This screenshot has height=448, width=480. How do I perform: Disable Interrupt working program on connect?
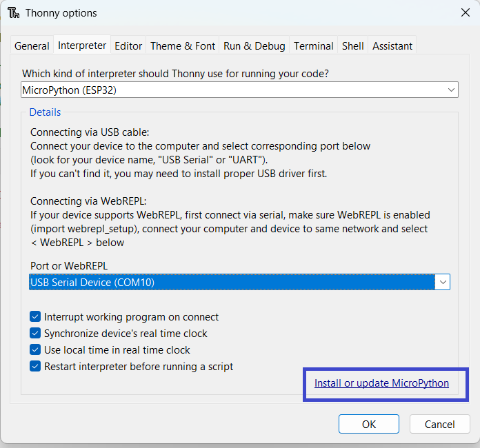point(36,317)
